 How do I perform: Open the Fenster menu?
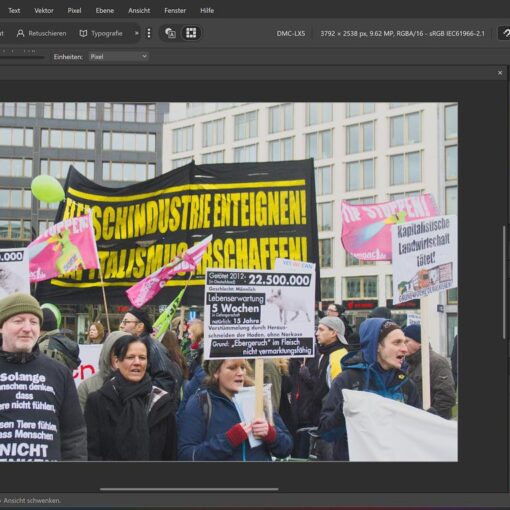pyautogui.click(x=175, y=11)
